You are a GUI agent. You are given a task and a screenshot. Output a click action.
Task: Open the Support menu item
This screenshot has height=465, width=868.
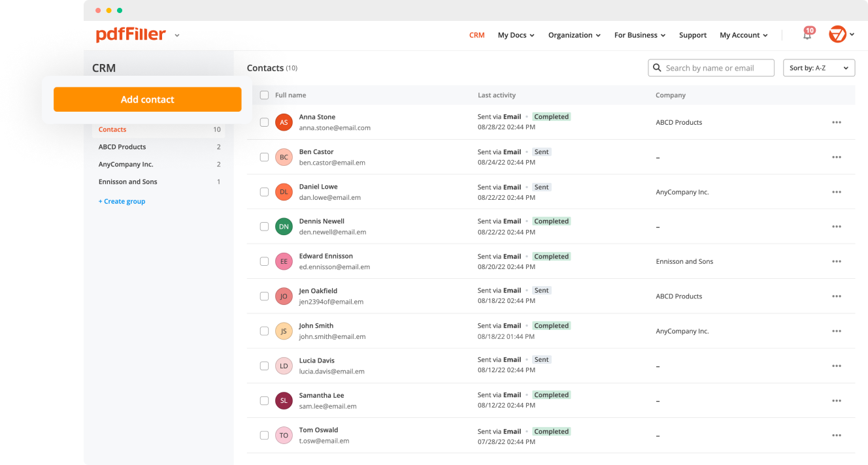click(692, 35)
